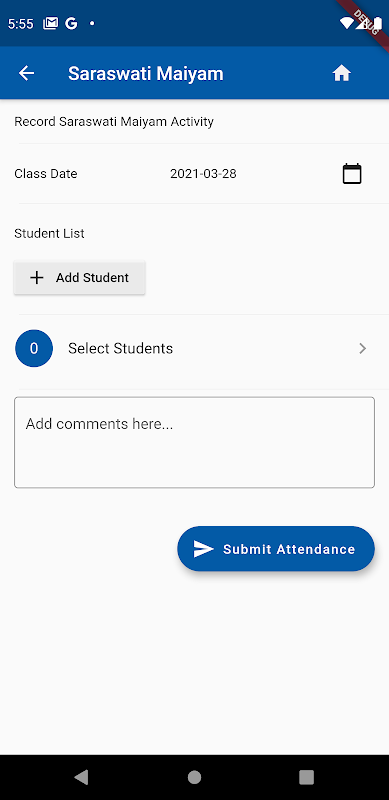Tap the Android home circle button

[x=194, y=777]
